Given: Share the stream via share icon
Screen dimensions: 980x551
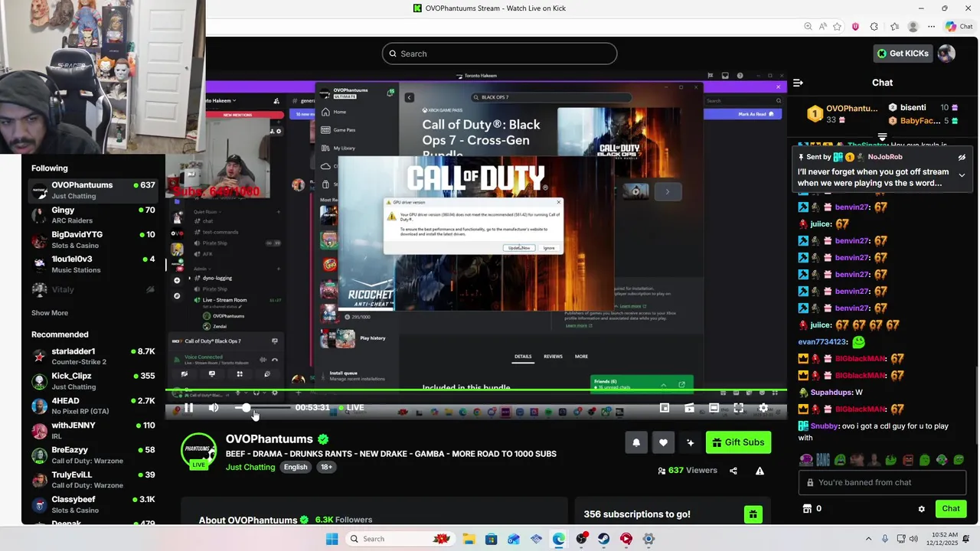Looking at the screenshot, I should tap(733, 471).
